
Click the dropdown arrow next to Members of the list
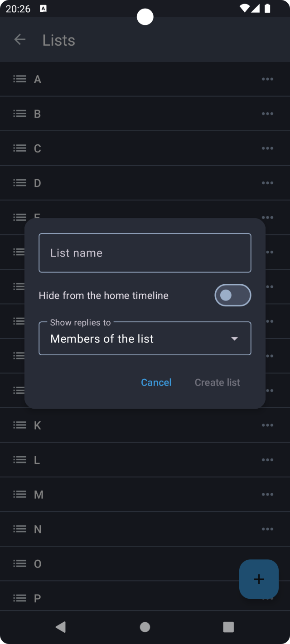tap(234, 339)
